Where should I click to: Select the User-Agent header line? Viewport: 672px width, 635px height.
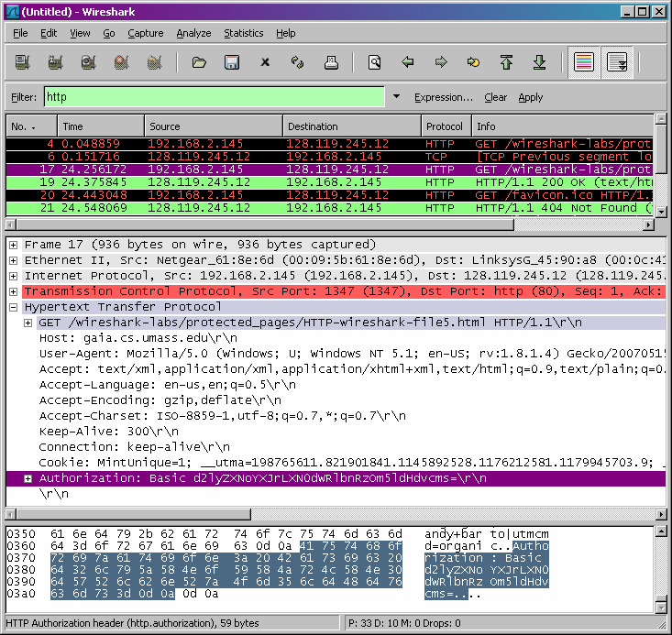click(352, 354)
